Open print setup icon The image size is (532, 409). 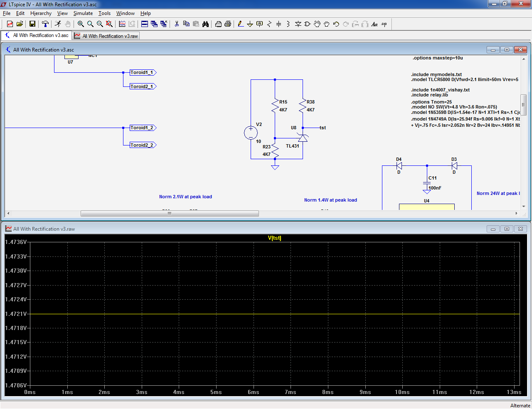pyautogui.click(x=218, y=24)
